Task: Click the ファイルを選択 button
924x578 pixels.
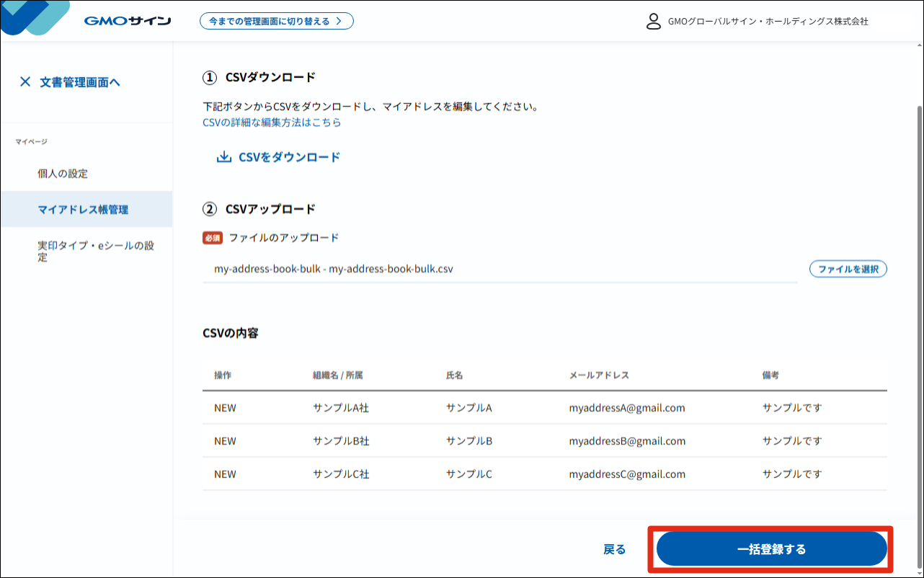Action: 848,269
